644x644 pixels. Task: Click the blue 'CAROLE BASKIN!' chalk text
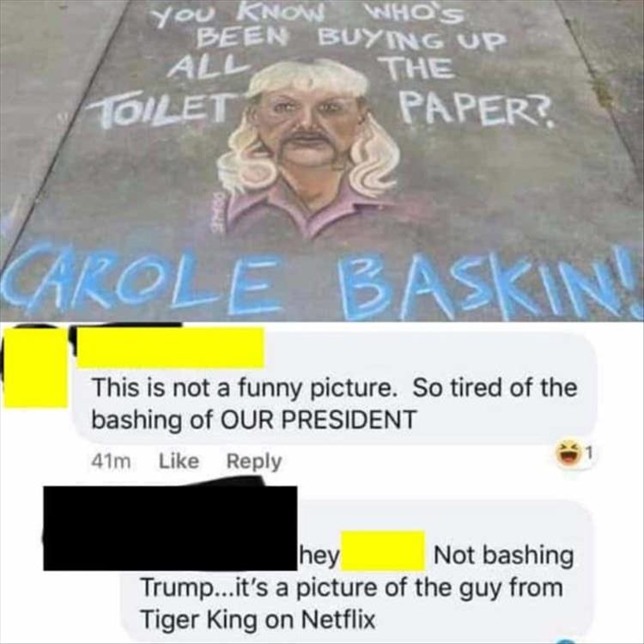[x=322, y=283]
